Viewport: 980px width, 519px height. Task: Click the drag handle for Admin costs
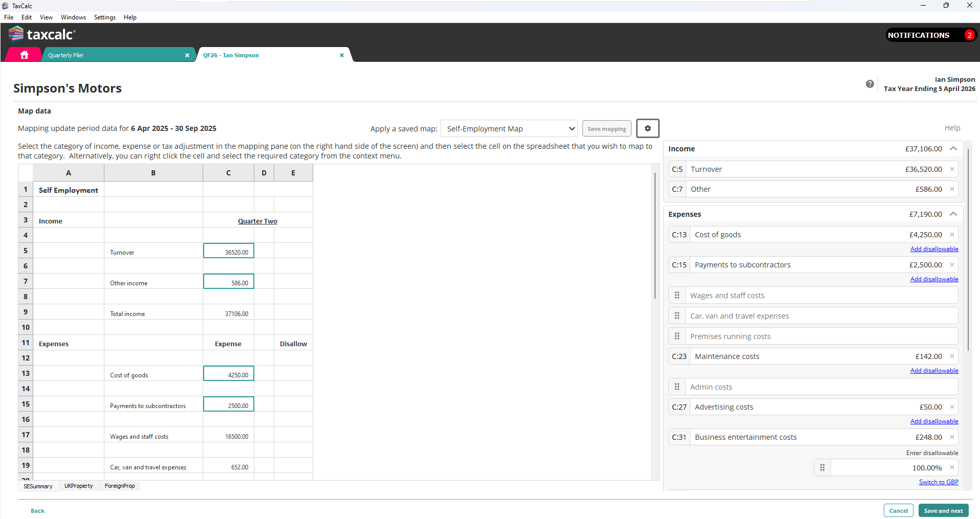point(677,387)
